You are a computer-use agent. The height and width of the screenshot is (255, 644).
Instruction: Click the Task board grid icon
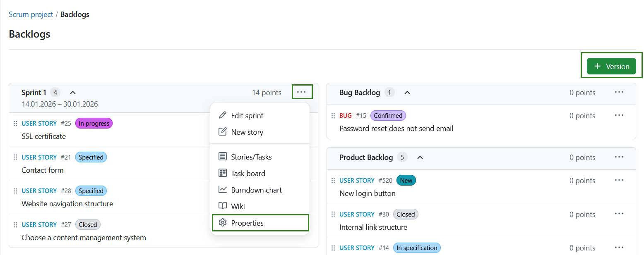[223, 173]
